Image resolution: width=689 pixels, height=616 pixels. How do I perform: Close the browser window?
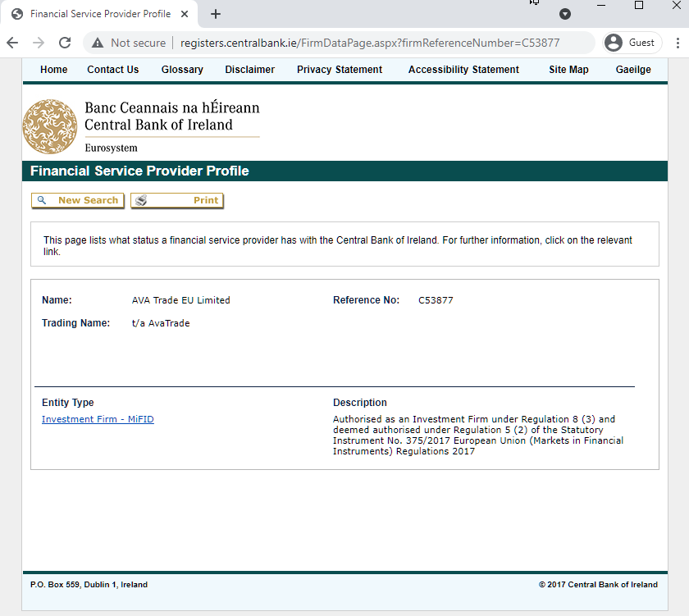(x=677, y=5)
